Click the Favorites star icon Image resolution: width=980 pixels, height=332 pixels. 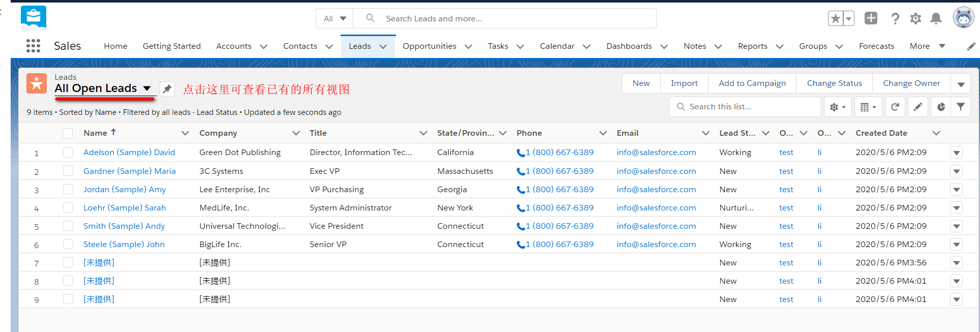click(x=835, y=19)
